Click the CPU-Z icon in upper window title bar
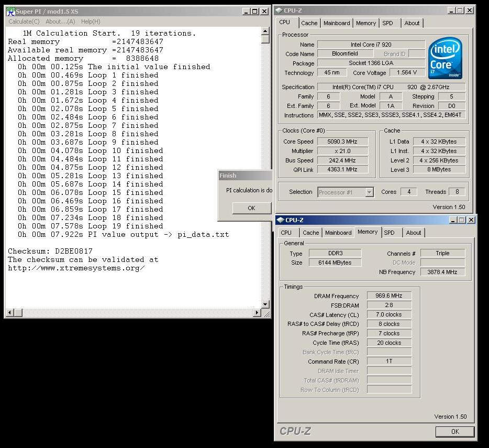Image resolution: width=489 pixels, height=448 pixels. click(x=279, y=10)
